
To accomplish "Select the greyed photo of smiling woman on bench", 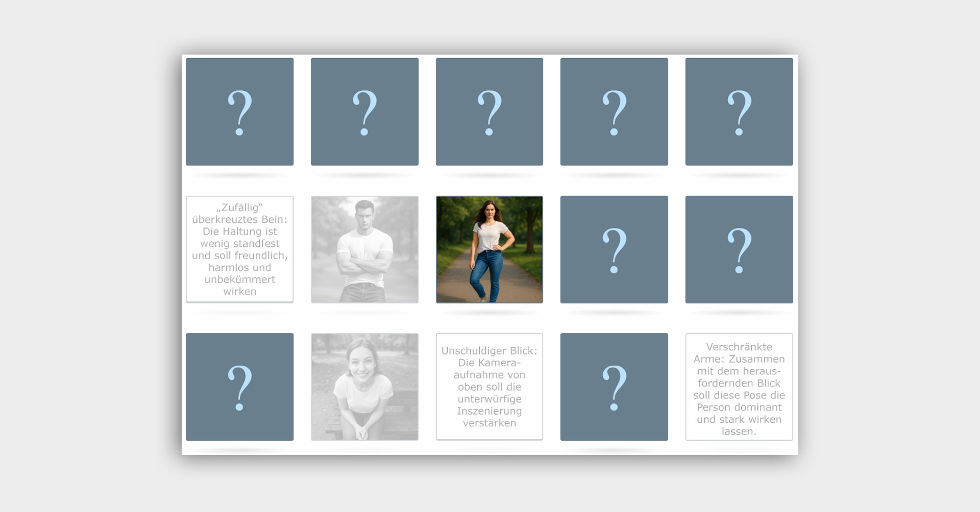I will tap(364, 387).
